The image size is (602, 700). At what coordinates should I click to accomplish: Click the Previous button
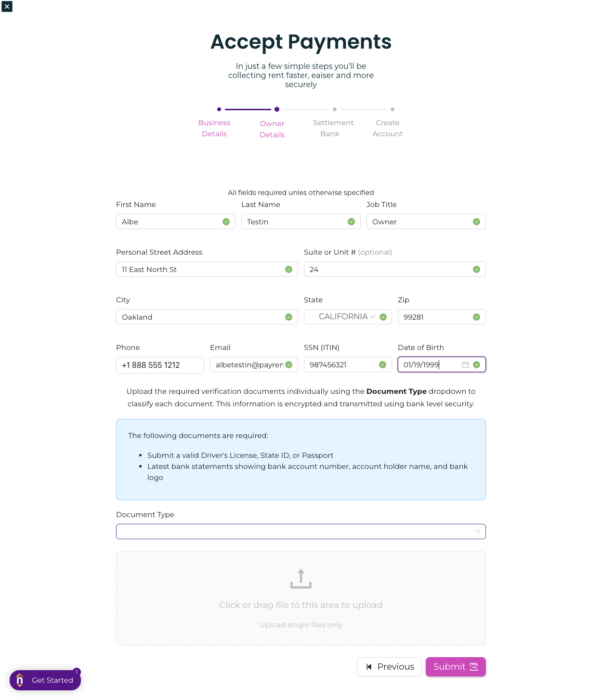(389, 667)
